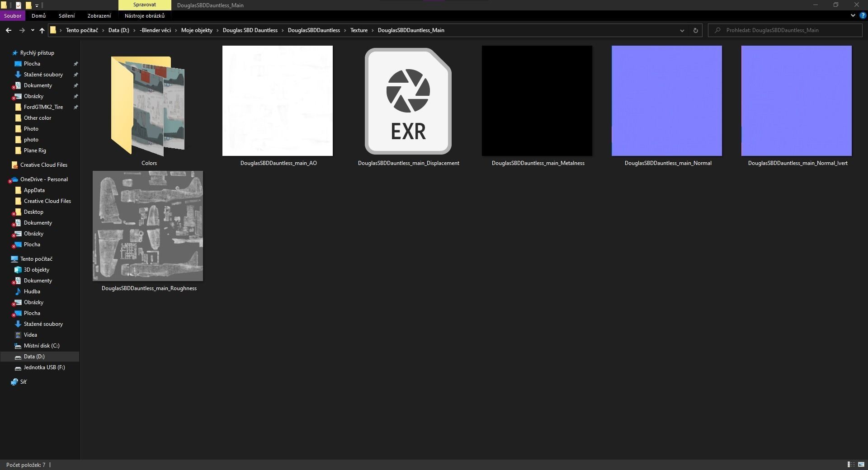This screenshot has width=868, height=470.
Task: Open the lowercase photo folder in sidebar
Action: [31, 140]
